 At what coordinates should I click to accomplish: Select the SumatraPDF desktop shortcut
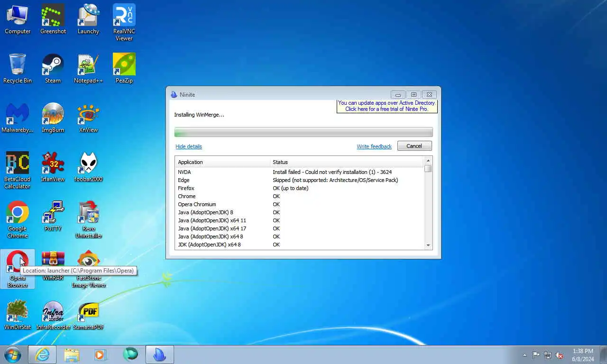click(88, 315)
